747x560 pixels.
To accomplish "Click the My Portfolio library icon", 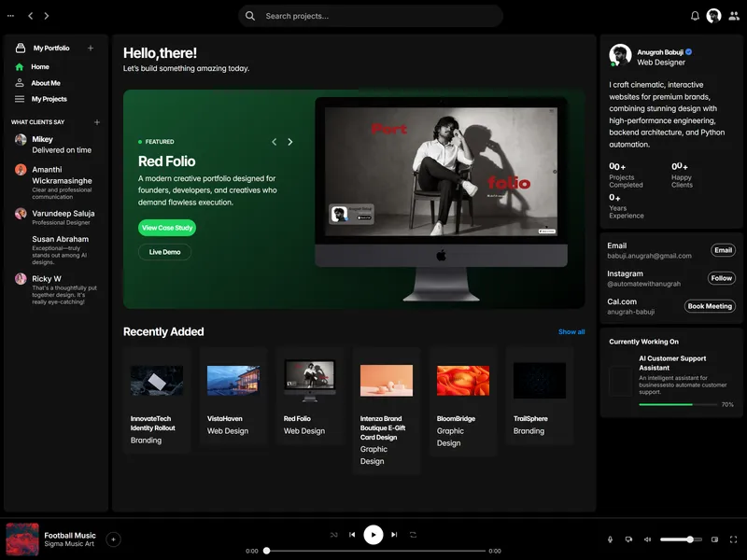I will [20, 48].
